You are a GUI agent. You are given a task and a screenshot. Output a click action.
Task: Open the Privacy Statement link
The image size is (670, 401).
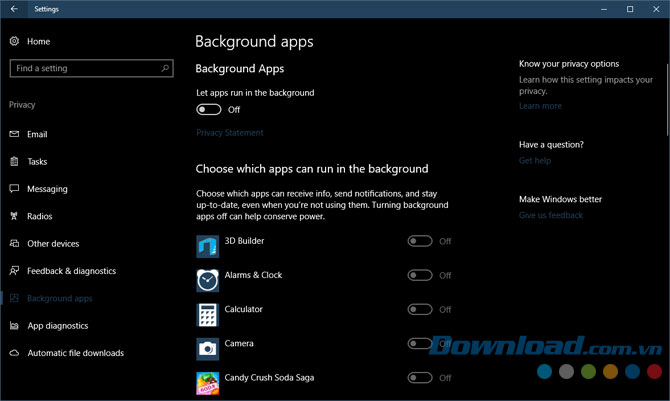point(230,133)
